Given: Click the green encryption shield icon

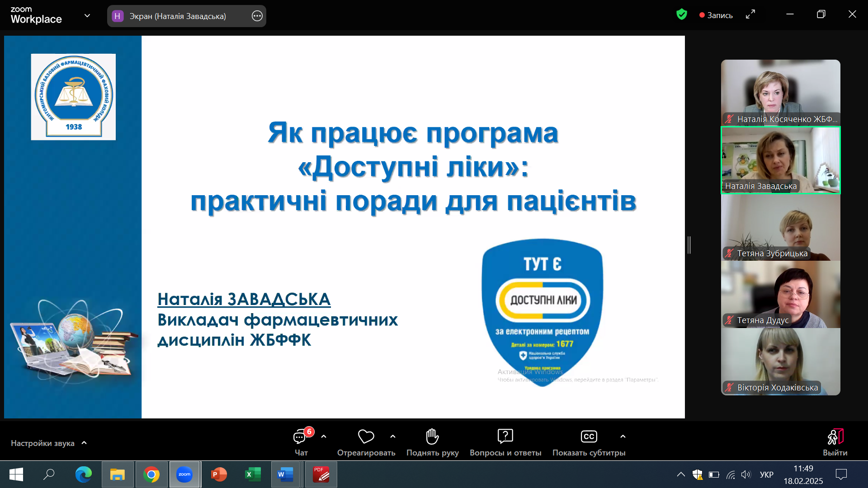Looking at the screenshot, I should click(x=681, y=15).
